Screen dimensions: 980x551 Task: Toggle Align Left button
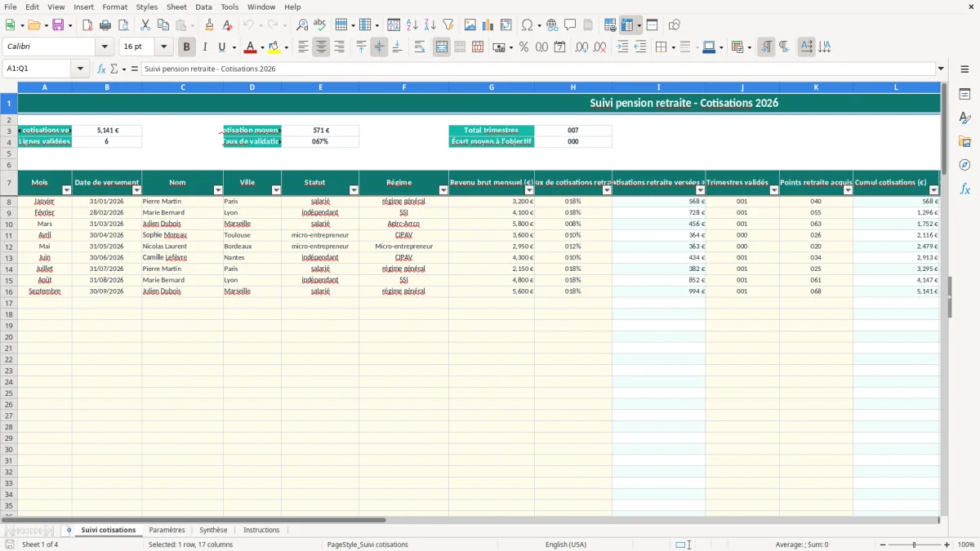coord(303,47)
